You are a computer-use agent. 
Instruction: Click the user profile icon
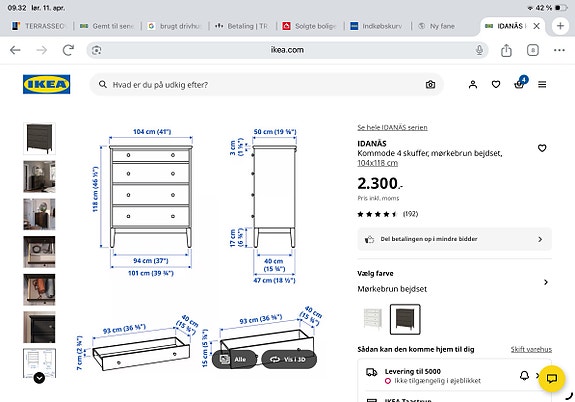pyautogui.click(x=473, y=84)
